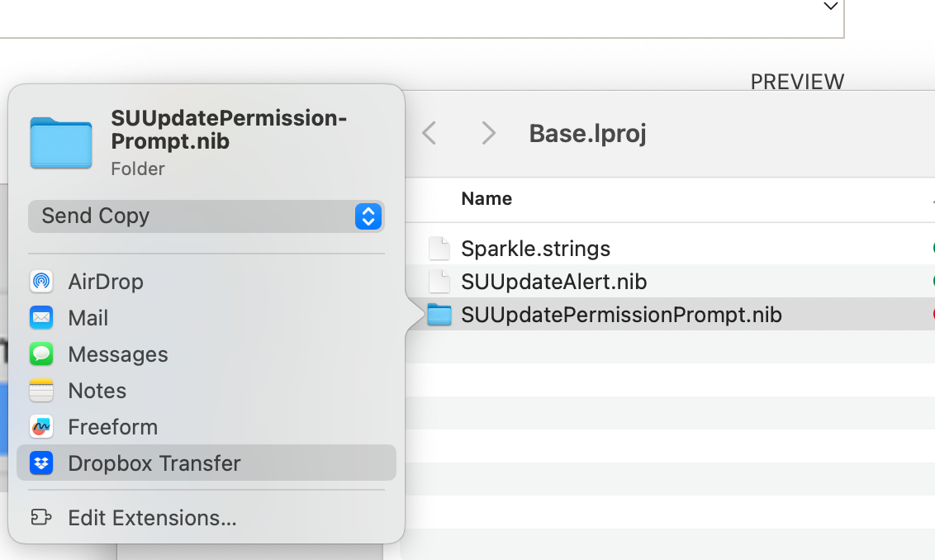
Task: Click the AirDrop icon in share menu
Action: [41, 282]
